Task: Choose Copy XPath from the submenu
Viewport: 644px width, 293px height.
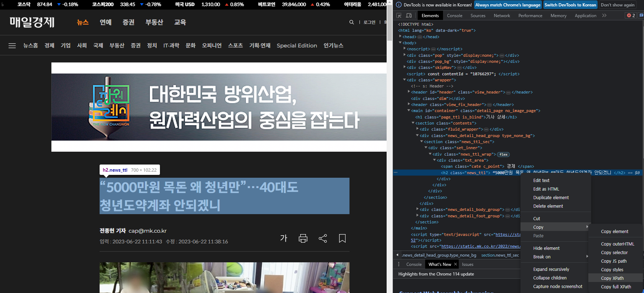Action: tap(615, 278)
